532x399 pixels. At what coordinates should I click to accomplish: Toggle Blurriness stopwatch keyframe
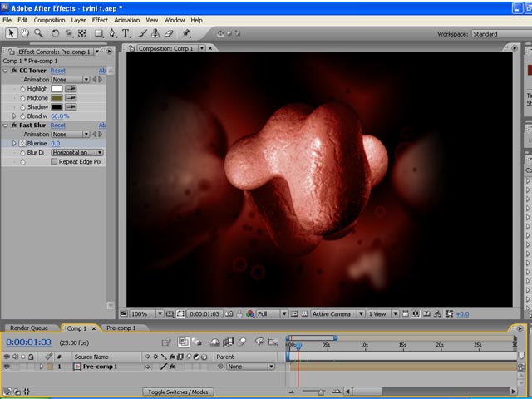(x=22, y=144)
